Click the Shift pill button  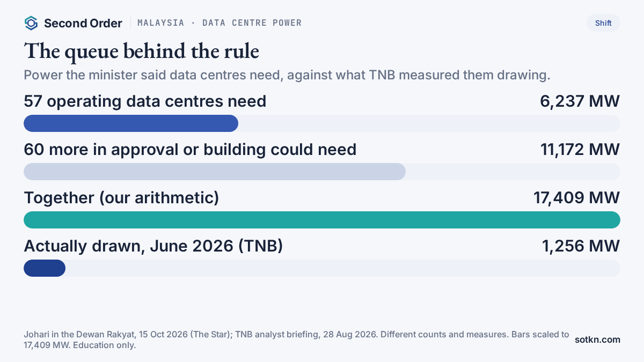point(603,23)
